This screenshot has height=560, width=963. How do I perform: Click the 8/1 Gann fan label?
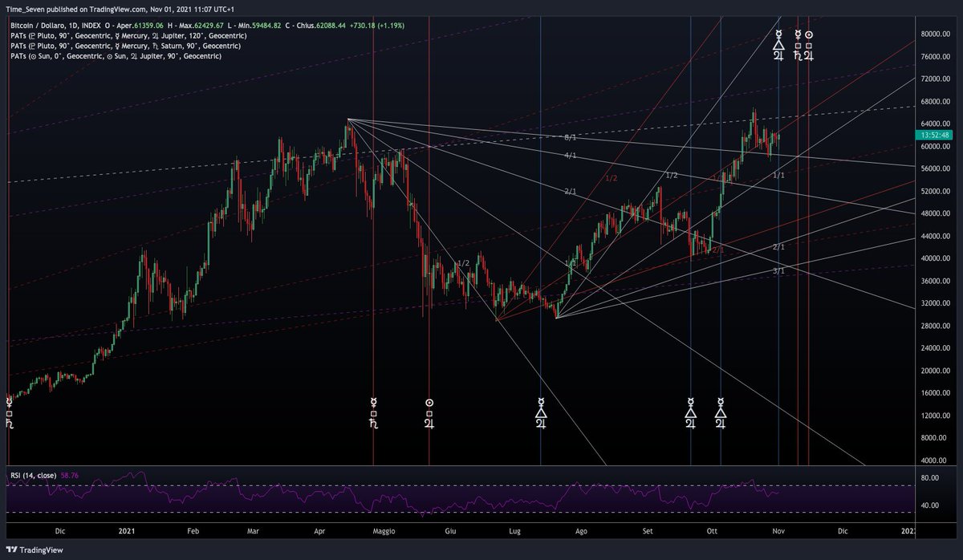pos(570,138)
